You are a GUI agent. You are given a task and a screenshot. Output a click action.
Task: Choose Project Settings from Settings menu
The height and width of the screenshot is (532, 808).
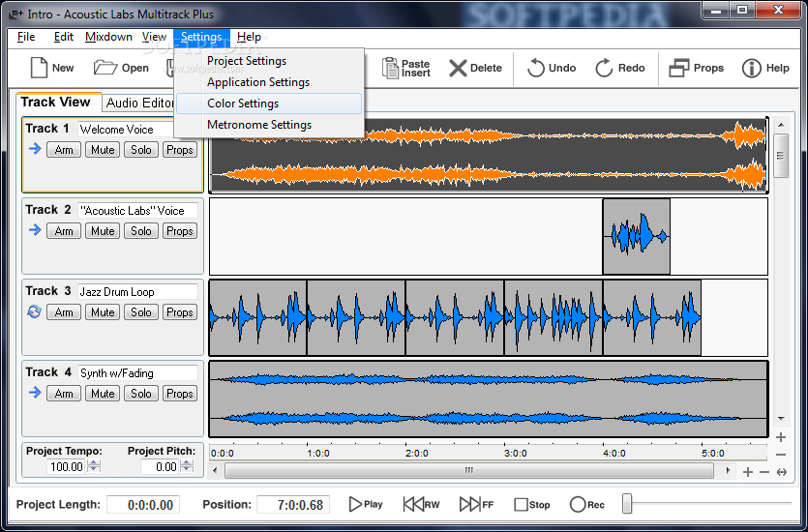pyautogui.click(x=268, y=61)
